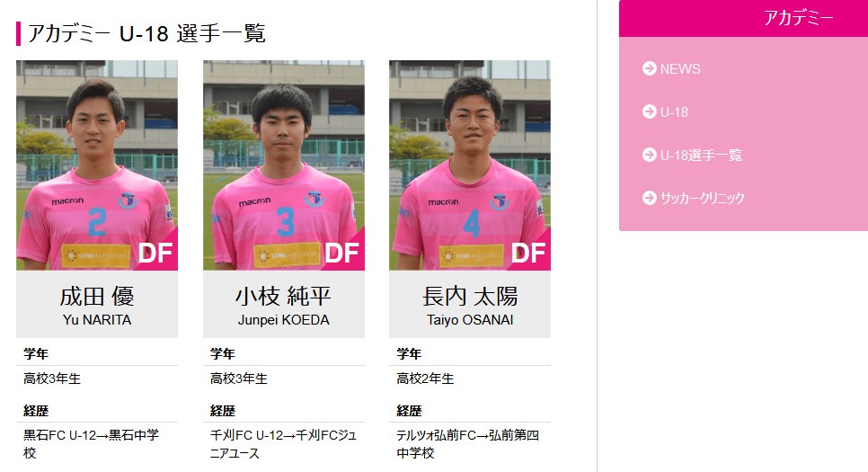Open Junpei KOEDA's player photo

[x=283, y=165]
